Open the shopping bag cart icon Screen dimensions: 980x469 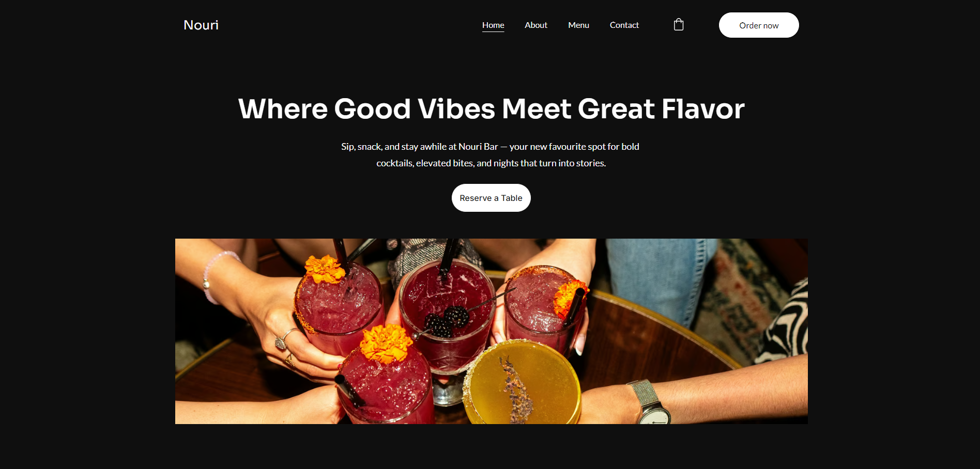[x=679, y=25]
